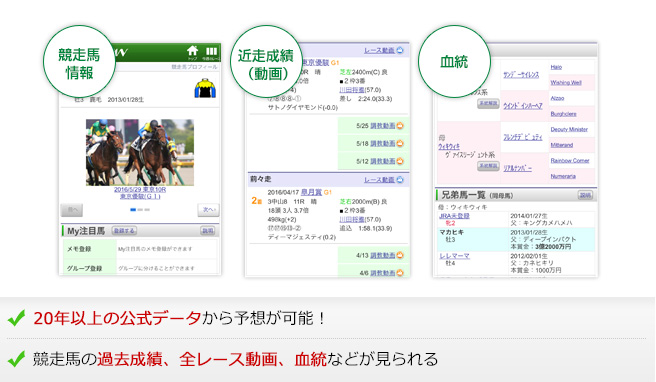656x382 pixels.
Task: Open the 2016/5/29 東京10R 東京優駿(G1) photo caption link
Action: (140, 193)
